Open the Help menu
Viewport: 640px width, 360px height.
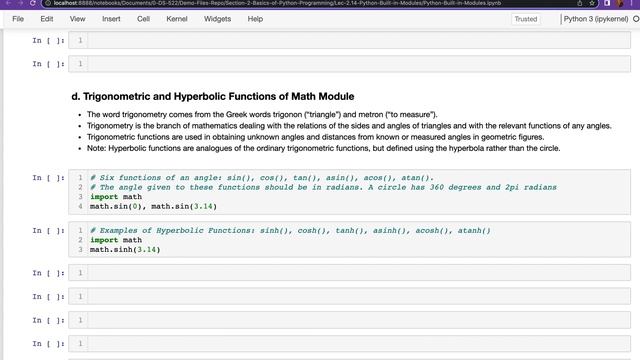pos(255,19)
